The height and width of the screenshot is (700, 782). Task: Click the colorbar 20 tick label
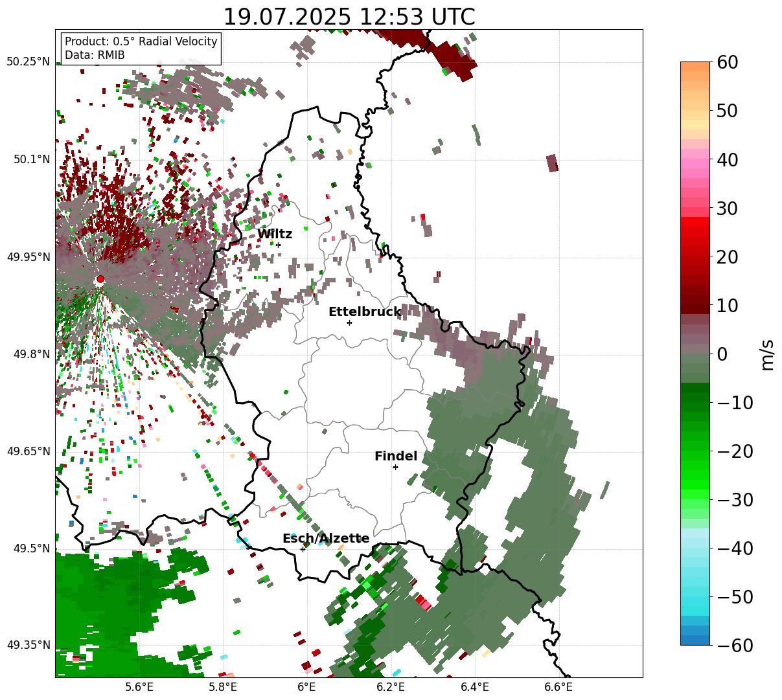[729, 257]
